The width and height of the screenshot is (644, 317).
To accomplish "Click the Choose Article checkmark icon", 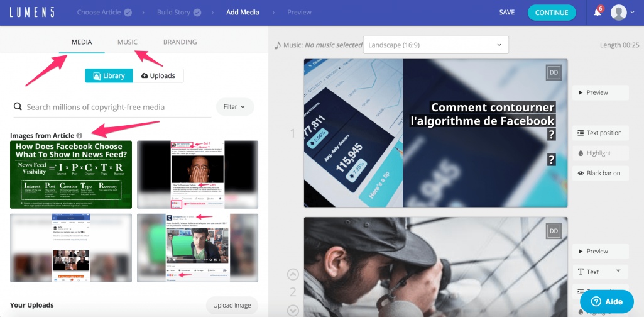I will click(128, 13).
